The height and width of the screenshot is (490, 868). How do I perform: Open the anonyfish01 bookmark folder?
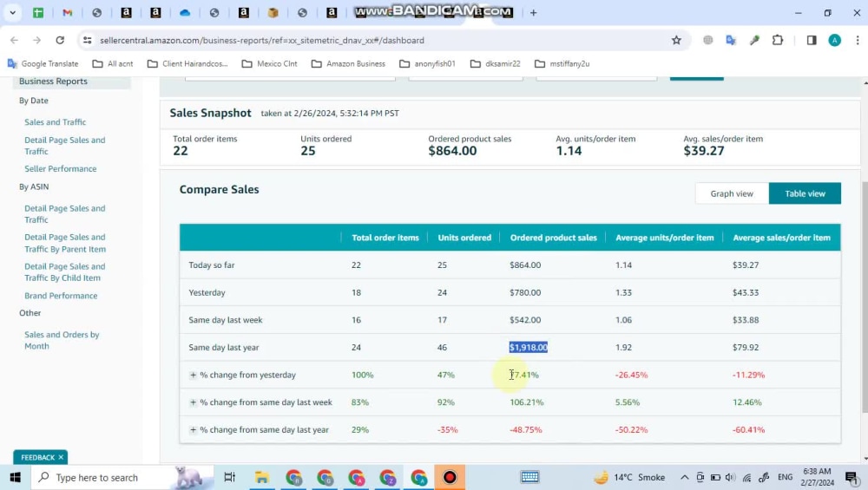pos(427,63)
